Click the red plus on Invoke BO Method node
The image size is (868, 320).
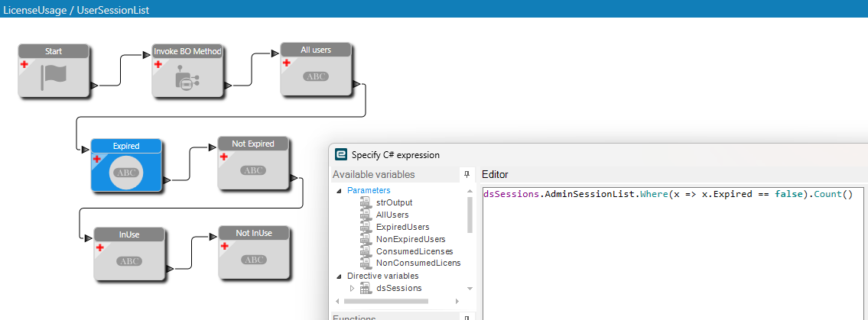[158, 65]
